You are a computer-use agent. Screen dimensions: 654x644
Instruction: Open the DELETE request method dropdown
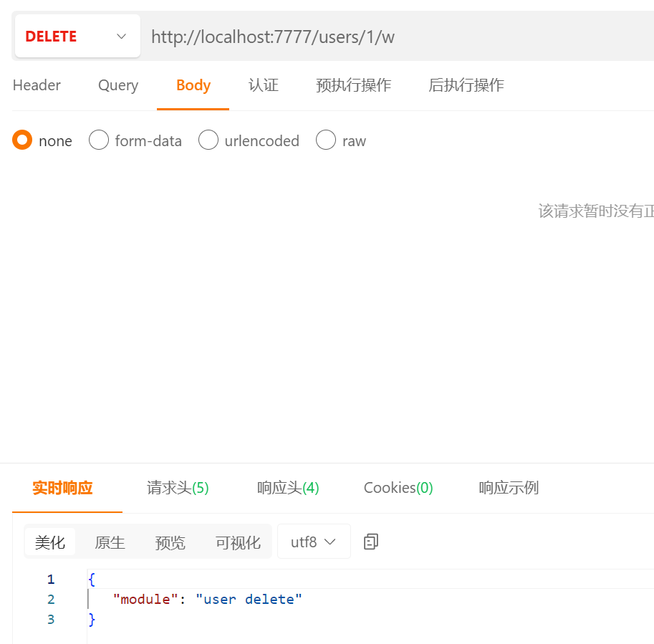click(77, 36)
